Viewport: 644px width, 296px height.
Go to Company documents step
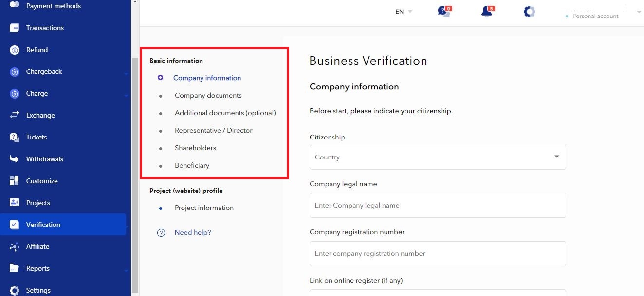tap(208, 95)
